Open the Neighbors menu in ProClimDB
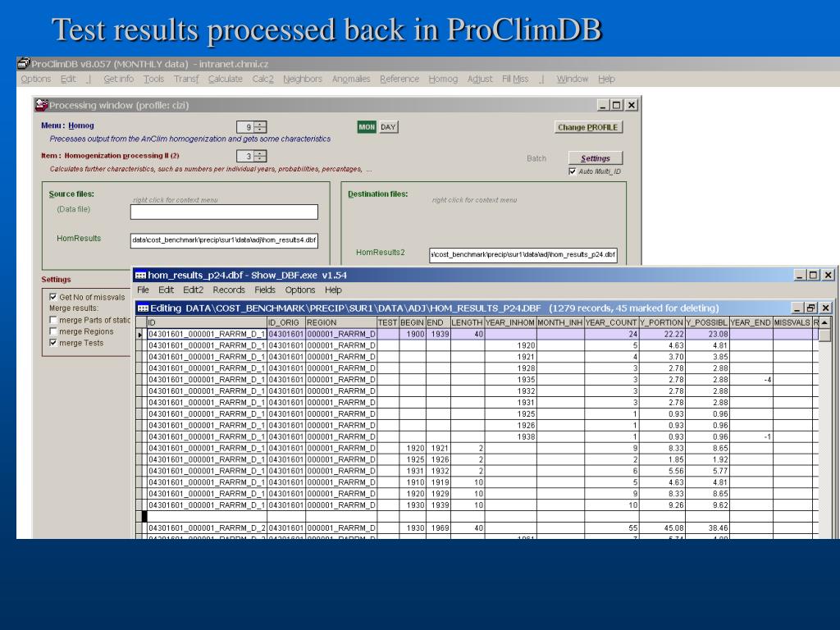This screenshot has height=630, width=840. [303, 79]
